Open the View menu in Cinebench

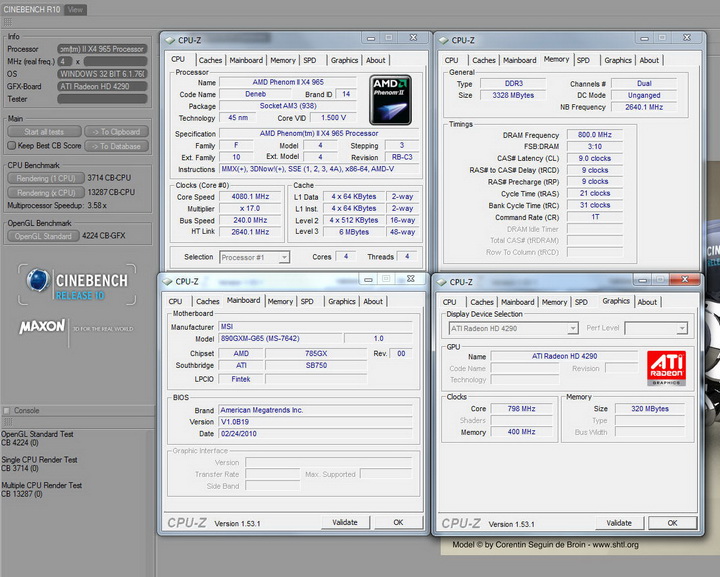(x=75, y=9)
